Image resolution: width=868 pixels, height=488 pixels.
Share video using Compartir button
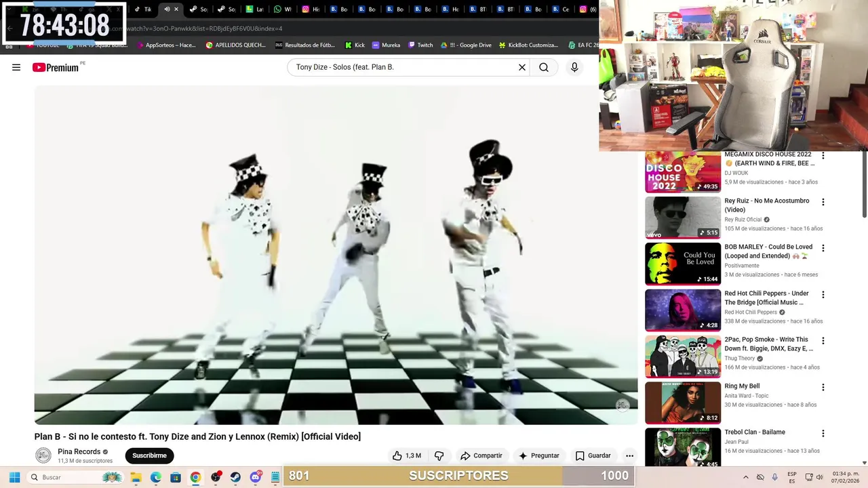pyautogui.click(x=481, y=455)
